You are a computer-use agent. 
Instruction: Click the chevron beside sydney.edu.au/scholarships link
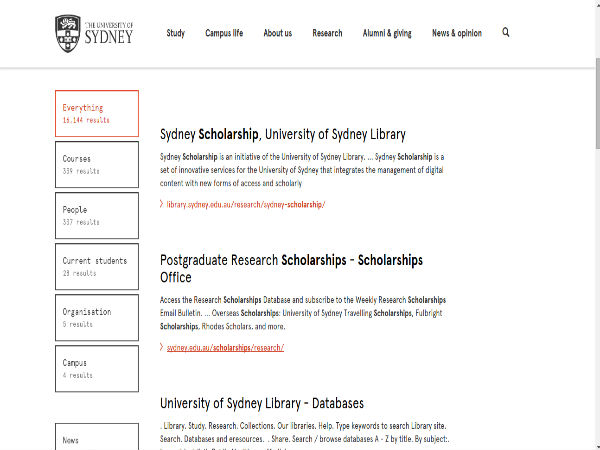coord(161,347)
